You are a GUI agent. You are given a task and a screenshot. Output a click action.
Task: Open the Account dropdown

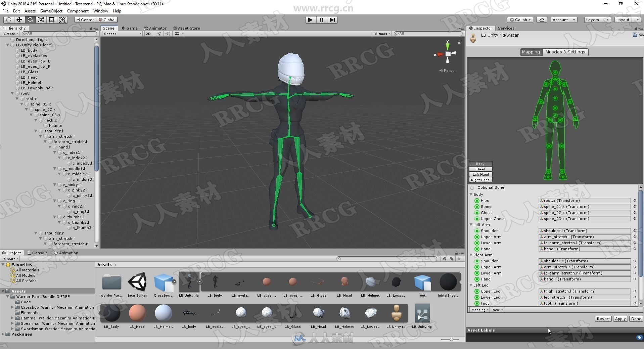click(564, 20)
